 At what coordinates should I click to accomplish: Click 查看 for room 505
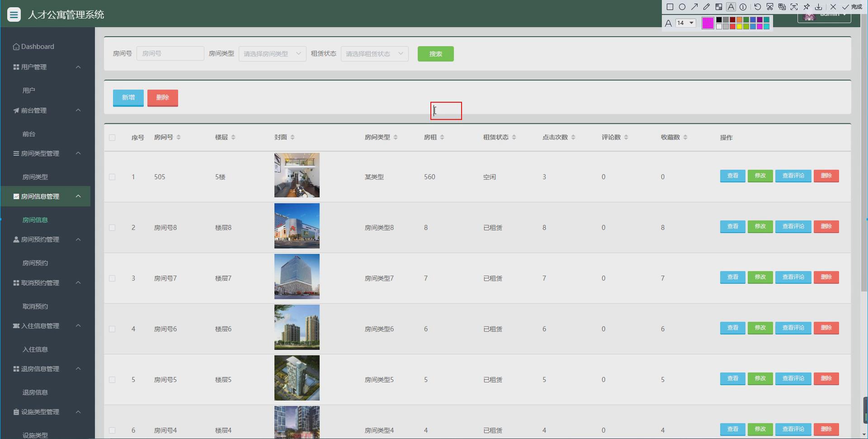pyautogui.click(x=733, y=176)
